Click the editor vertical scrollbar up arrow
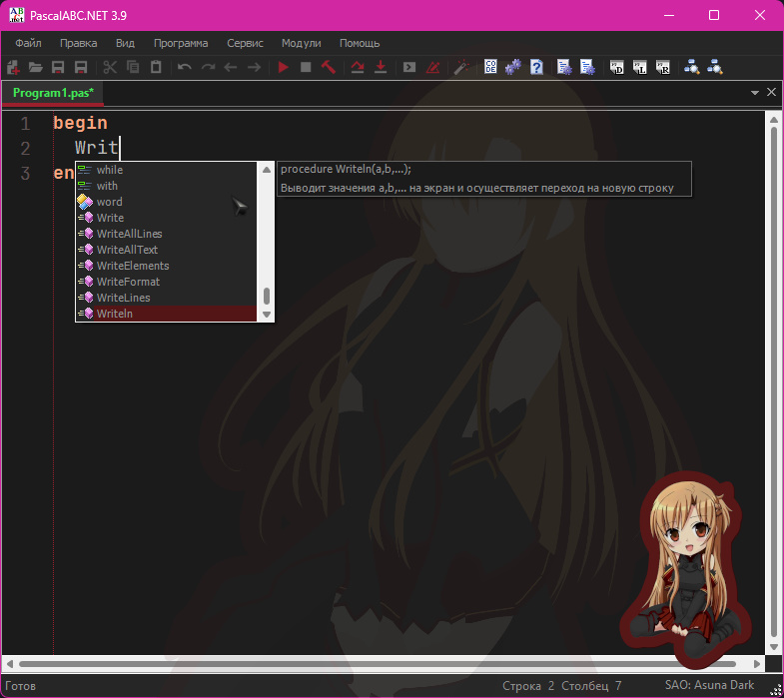The height and width of the screenshot is (698, 784). click(773, 120)
